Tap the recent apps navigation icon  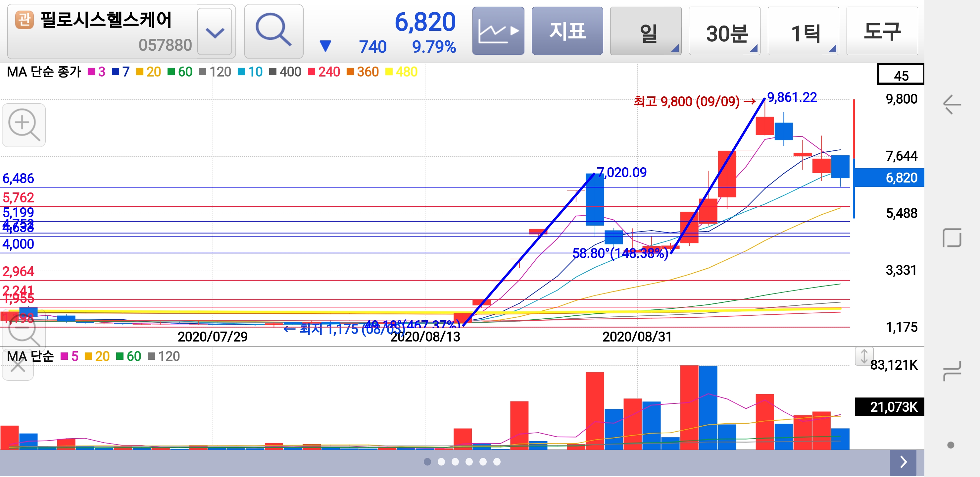tap(952, 371)
